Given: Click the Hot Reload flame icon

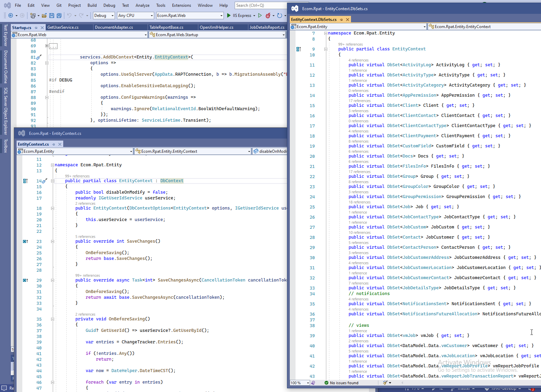Looking at the screenshot, I should pos(268,16).
